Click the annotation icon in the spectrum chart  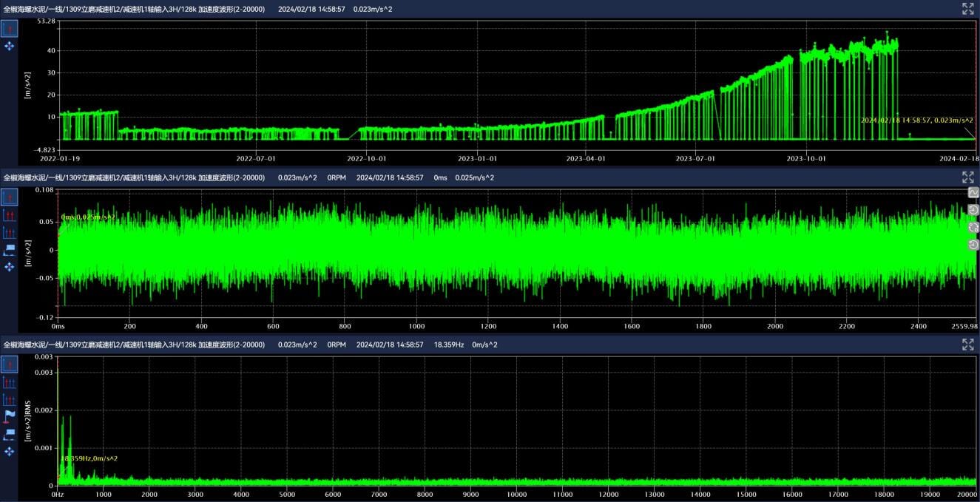(x=10, y=433)
